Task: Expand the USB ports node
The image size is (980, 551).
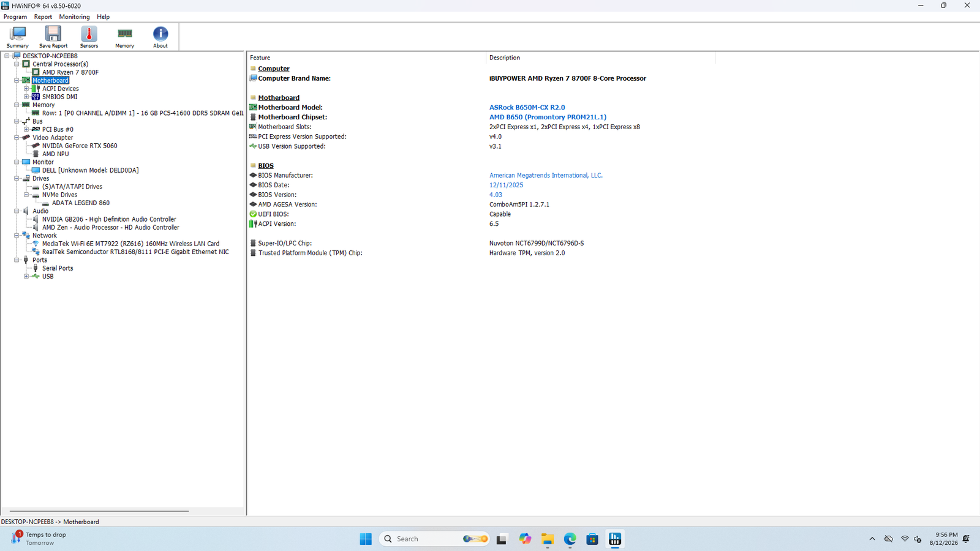Action: [x=26, y=276]
